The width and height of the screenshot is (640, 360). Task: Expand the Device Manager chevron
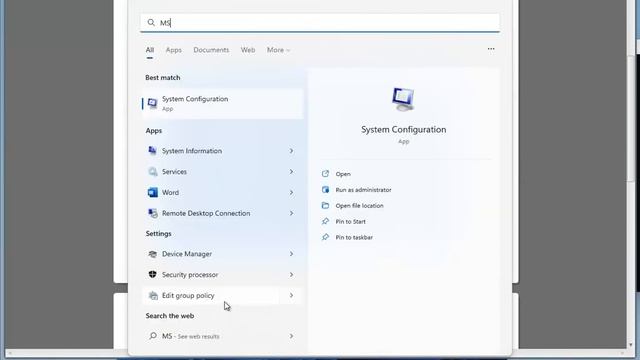tap(291, 254)
